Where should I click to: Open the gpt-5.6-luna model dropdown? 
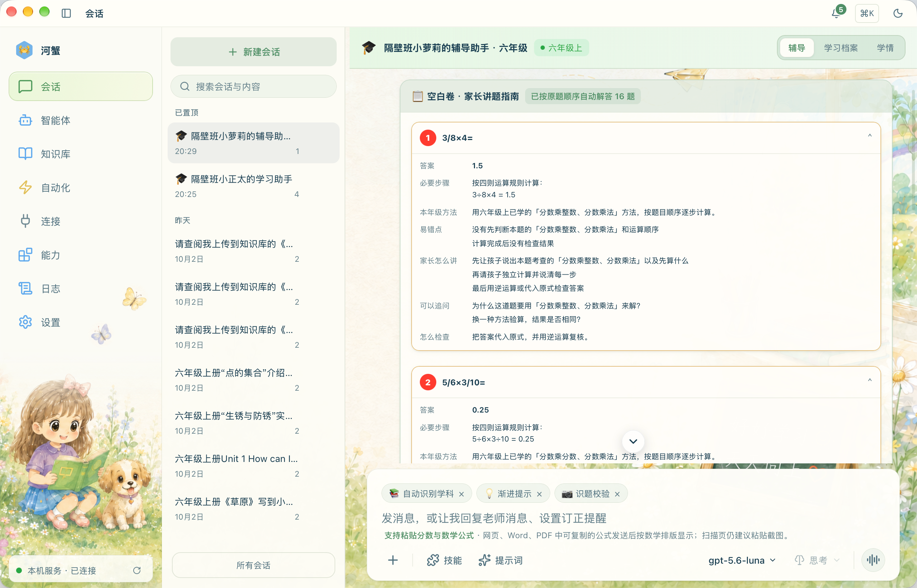[x=742, y=560]
